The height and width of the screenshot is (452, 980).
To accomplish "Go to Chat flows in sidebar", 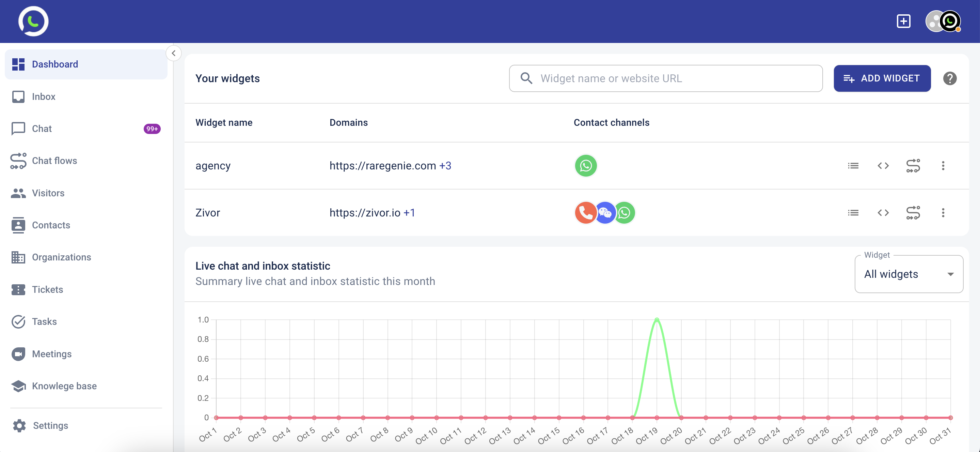I will [54, 161].
